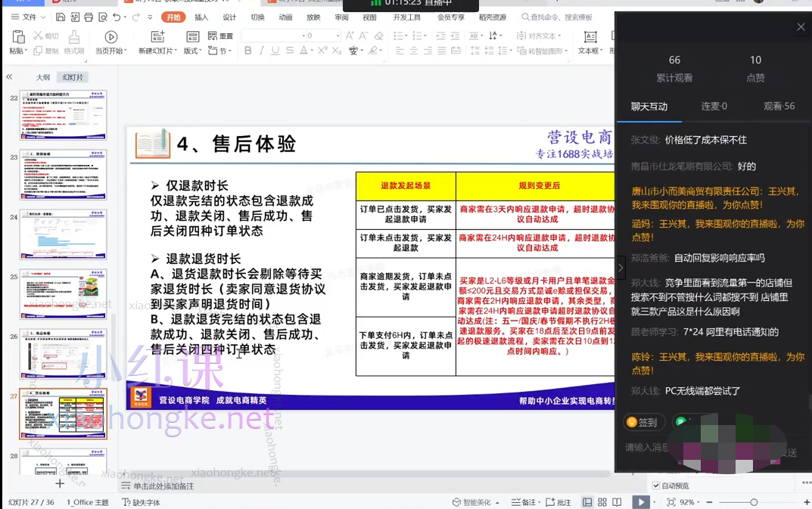Click the New Slide icon

(157, 37)
